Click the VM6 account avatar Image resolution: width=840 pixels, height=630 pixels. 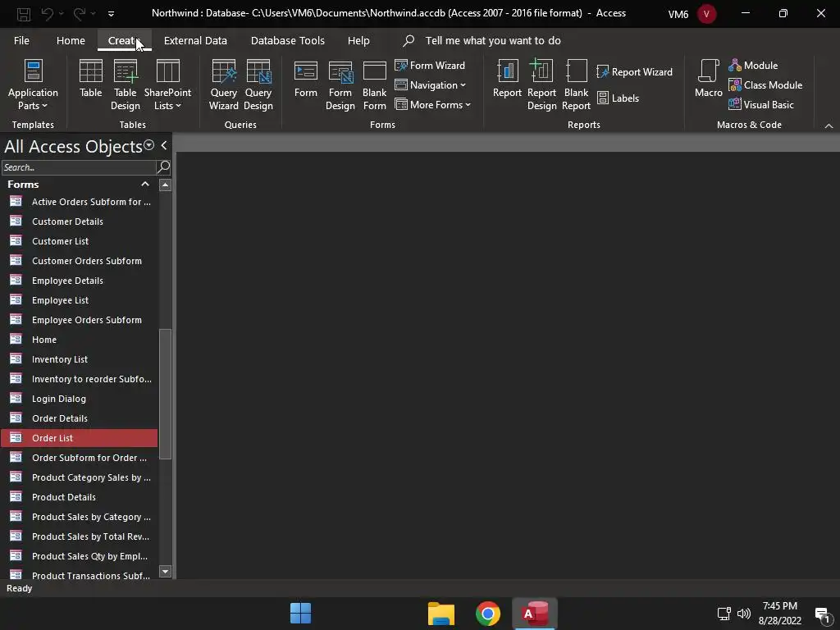(706, 14)
